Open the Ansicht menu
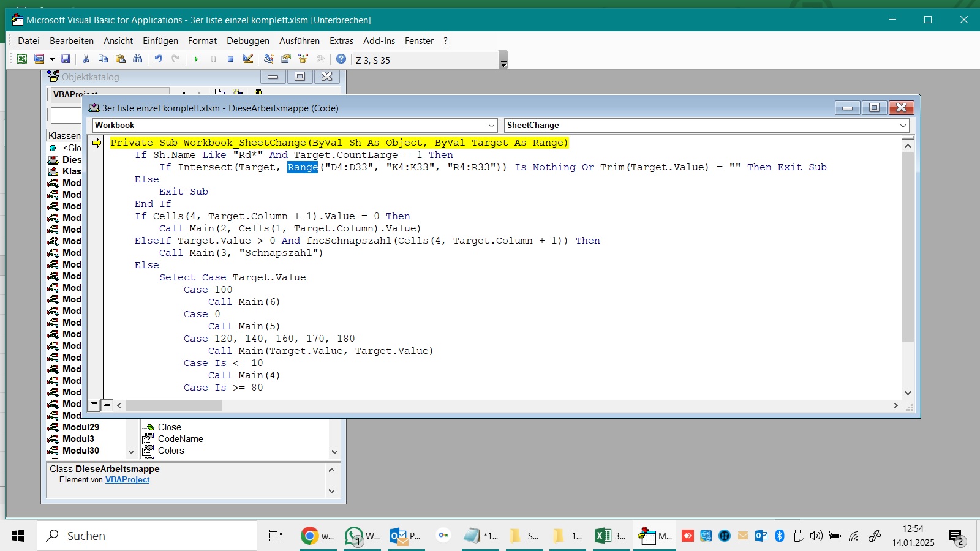Screen dimensions: 980x551 (x=118, y=41)
